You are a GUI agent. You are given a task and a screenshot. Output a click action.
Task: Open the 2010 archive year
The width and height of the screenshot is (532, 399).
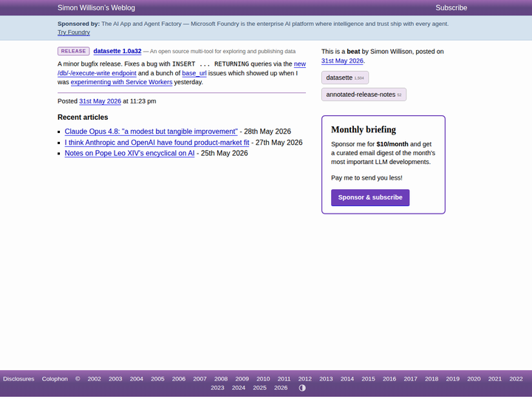pyautogui.click(x=263, y=379)
